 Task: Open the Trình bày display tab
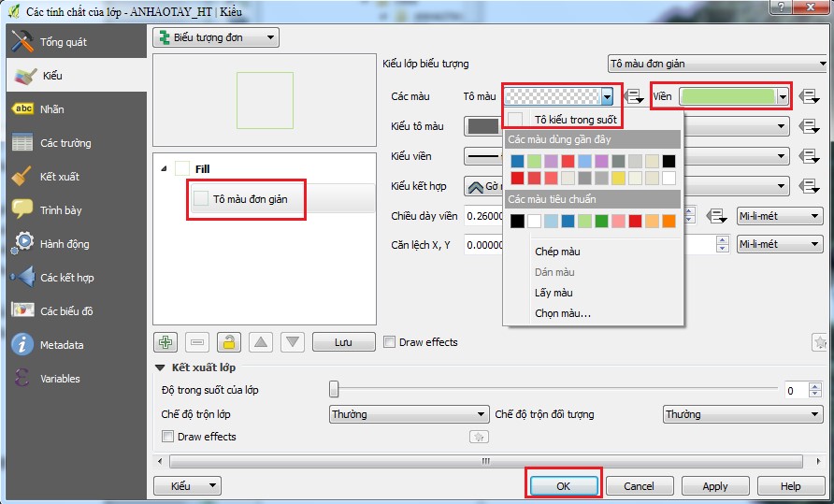pos(76,209)
